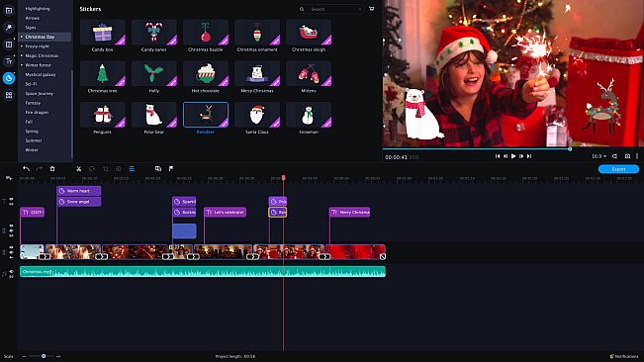Open the effects store cart icon
The width and height of the screenshot is (644, 362).
tap(371, 9)
